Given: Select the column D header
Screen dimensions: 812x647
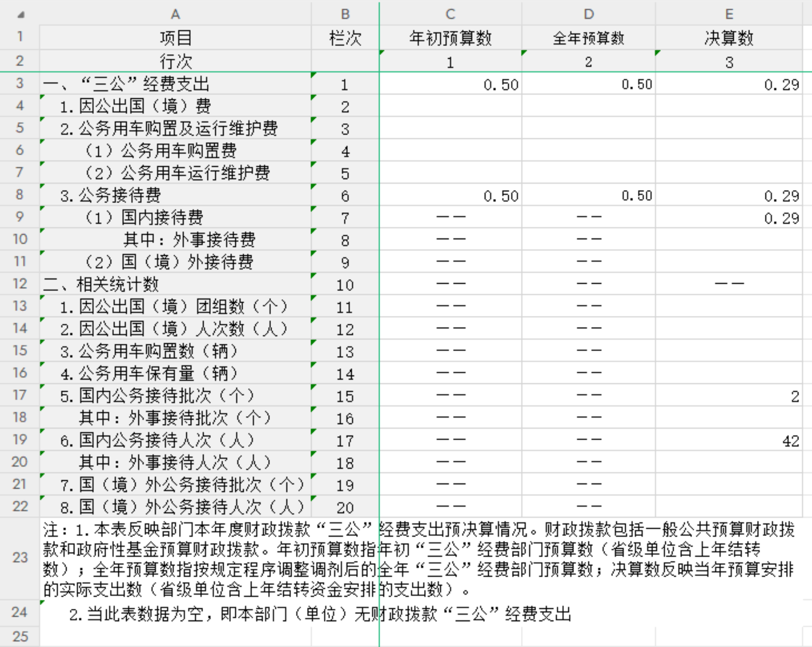Looking at the screenshot, I should coord(588,14).
